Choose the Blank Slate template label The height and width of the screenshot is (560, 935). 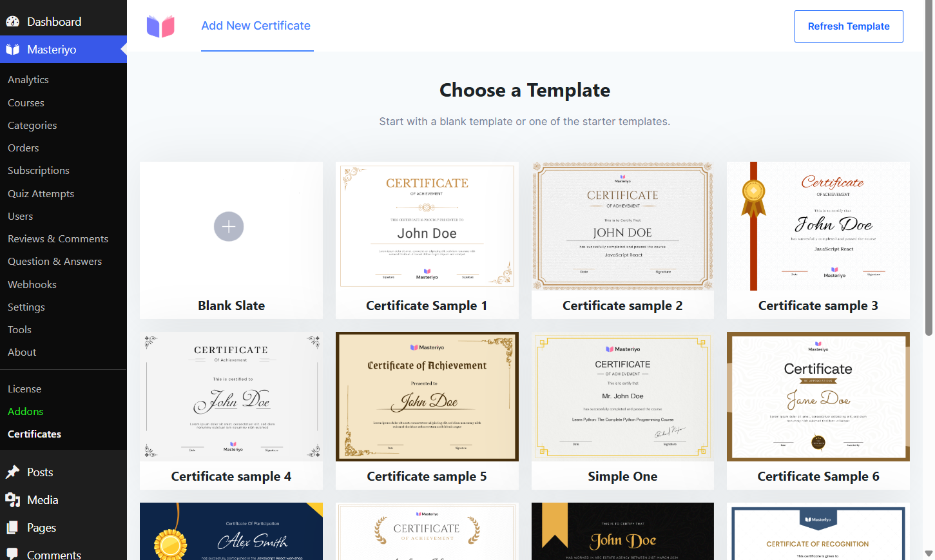[231, 305]
